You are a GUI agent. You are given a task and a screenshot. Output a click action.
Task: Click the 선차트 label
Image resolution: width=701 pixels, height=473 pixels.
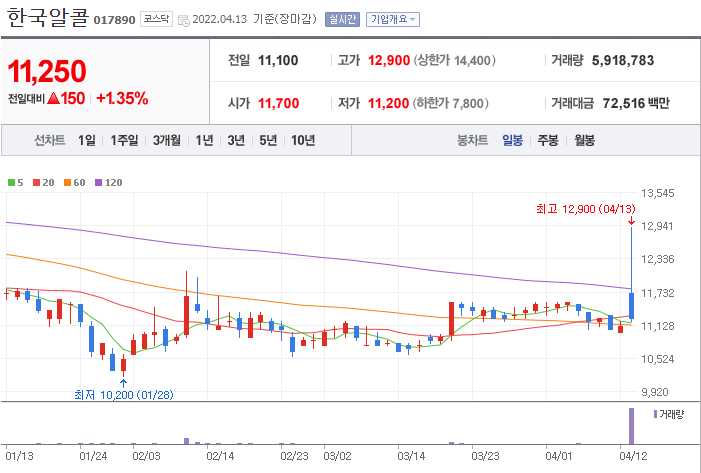click(x=50, y=140)
